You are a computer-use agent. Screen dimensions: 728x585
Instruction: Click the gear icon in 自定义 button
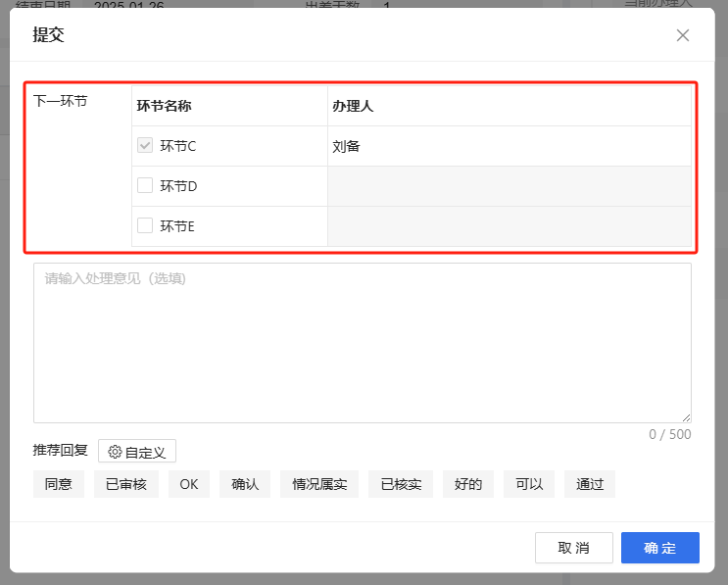[115, 452]
